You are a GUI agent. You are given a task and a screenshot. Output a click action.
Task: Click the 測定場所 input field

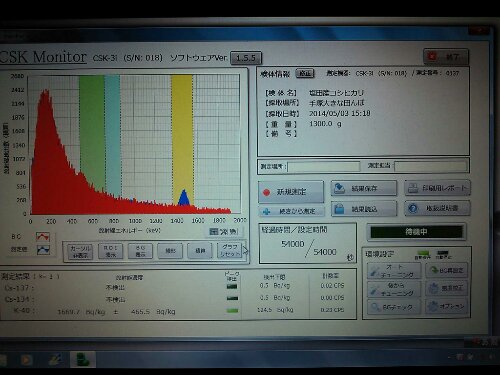tap(324, 166)
